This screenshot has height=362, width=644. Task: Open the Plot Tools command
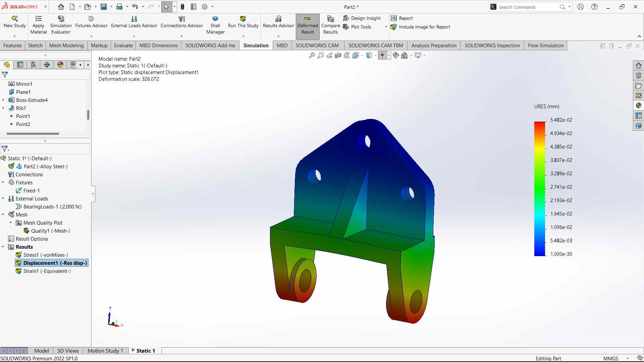tap(361, 27)
